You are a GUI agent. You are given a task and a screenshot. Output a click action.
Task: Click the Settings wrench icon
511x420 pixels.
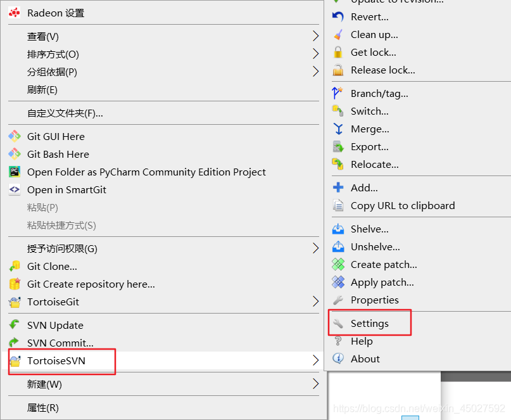pos(338,323)
